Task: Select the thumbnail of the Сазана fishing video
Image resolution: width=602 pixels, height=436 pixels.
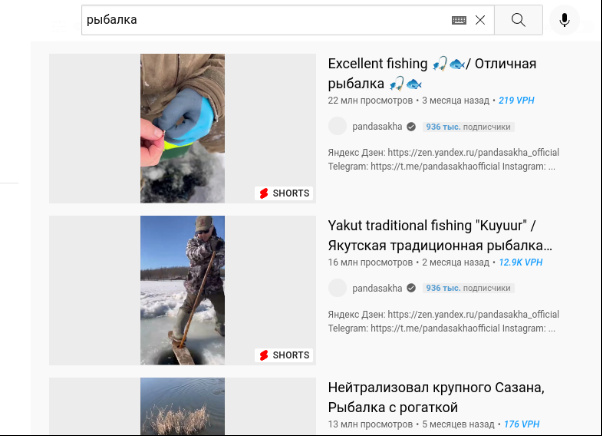Action: click(182, 406)
